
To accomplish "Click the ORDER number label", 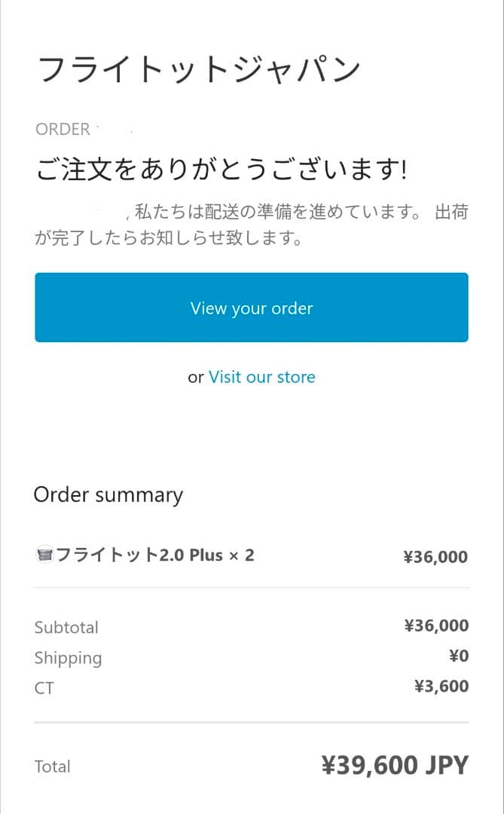I will (x=63, y=129).
